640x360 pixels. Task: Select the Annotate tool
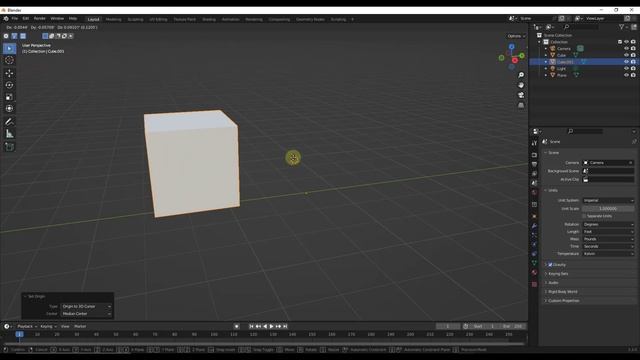click(9, 122)
